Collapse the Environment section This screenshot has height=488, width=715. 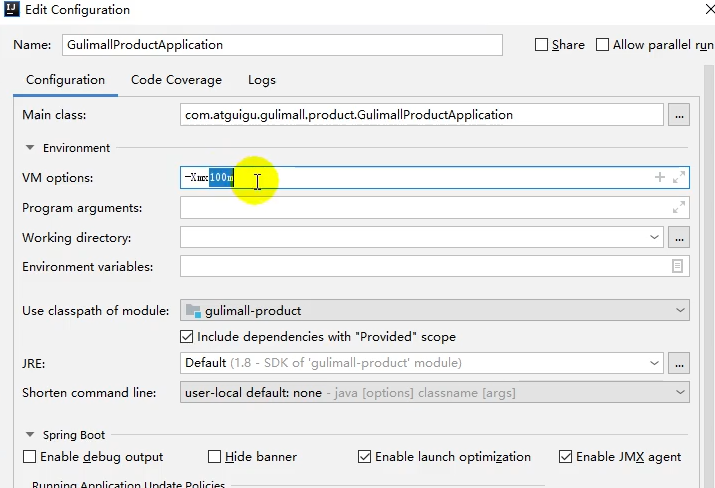[30, 148]
